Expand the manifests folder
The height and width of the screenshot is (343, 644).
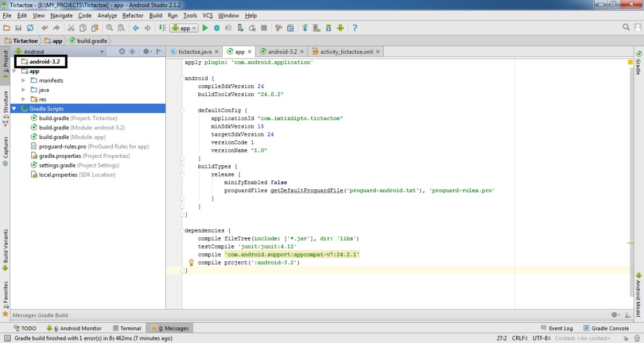pos(24,81)
